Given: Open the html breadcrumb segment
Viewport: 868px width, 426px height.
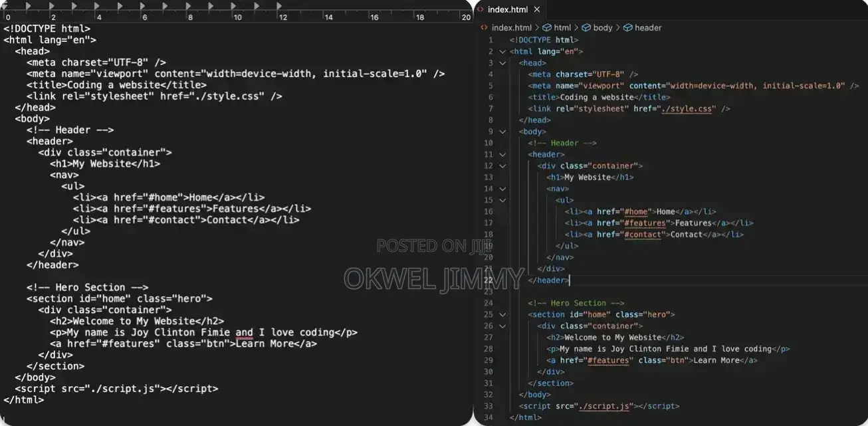Looking at the screenshot, I should (x=562, y=28).
